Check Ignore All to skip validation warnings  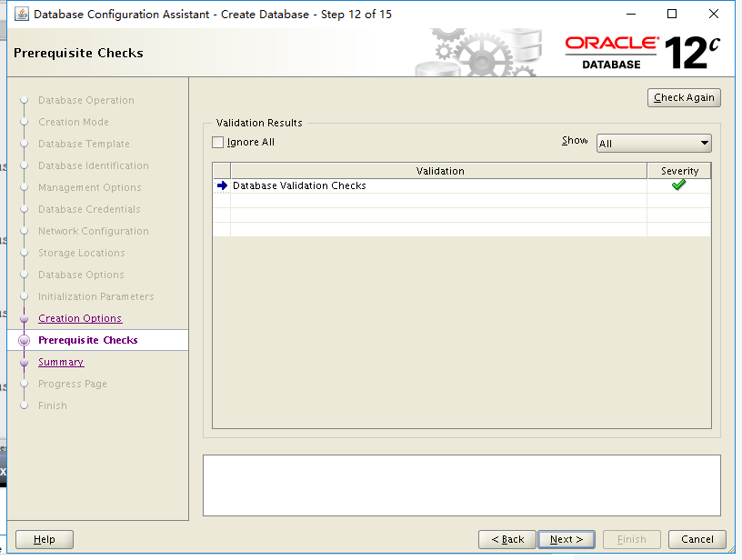(x=216, y=143)
